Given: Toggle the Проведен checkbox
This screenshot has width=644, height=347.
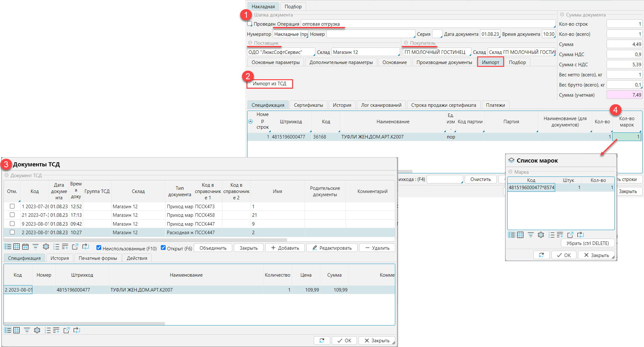Looking at the screenshot, I should point(250,24).
